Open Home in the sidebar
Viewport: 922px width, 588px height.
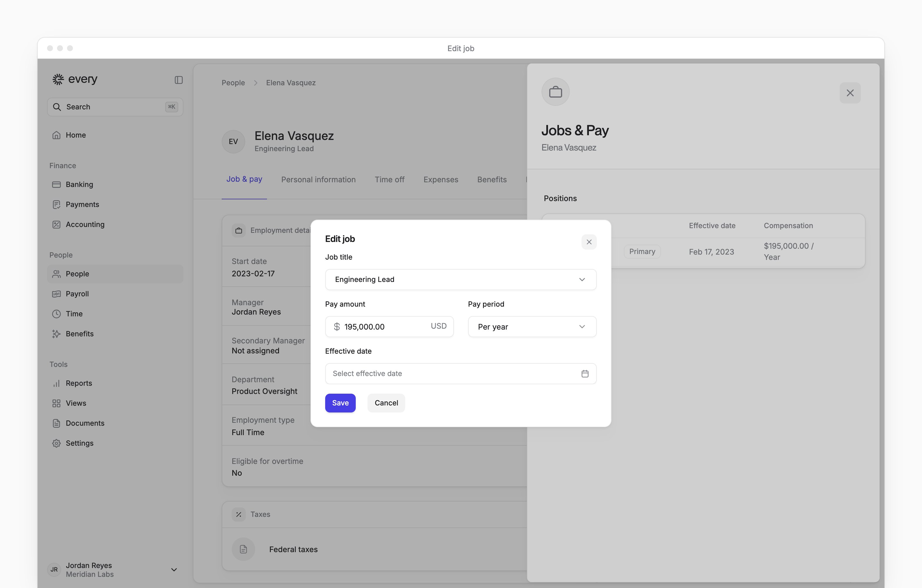click(x=115, y=135)
